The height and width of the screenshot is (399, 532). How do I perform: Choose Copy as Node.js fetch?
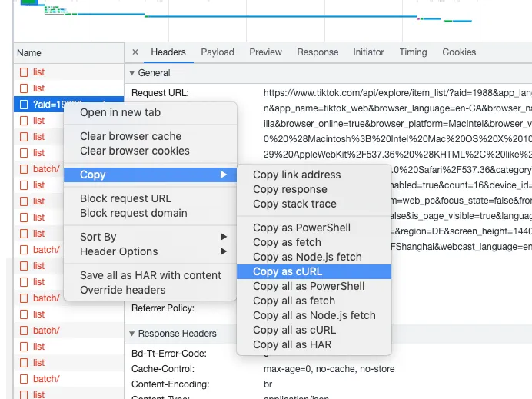pyautogui.click(x=314, y=257)
